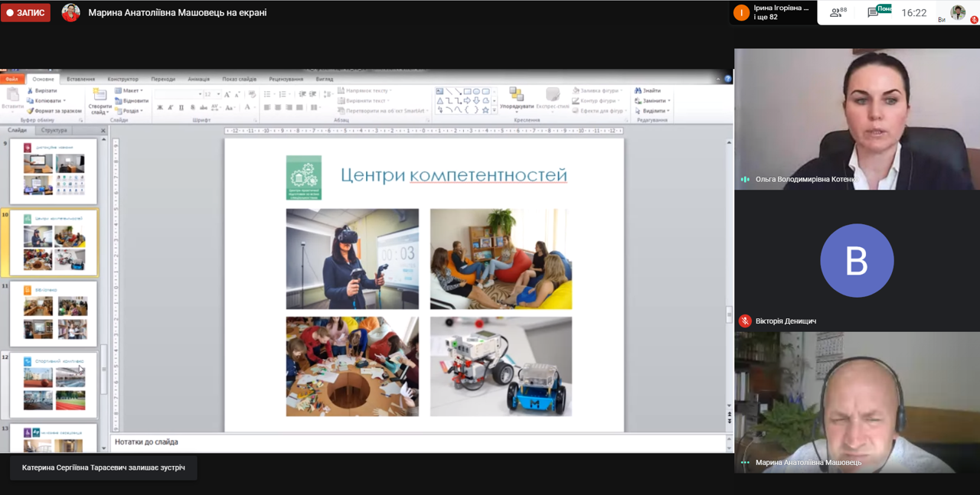This screenshot has width=980, height=495.
Task: Toggle bold Ж formatting
Action: pos(159,108)
